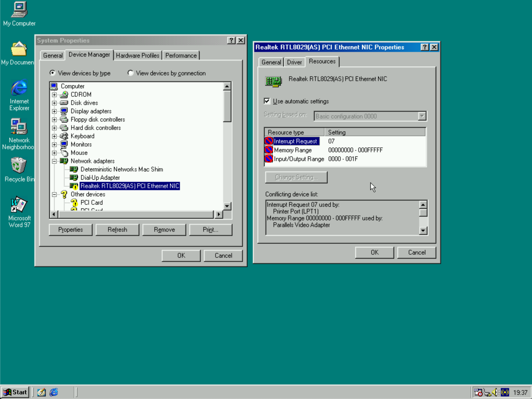Image resolution: width=532 pixels, height=399 pixels.
Task: Click Cancel in System Properties window
Action: tap(223, 255)
